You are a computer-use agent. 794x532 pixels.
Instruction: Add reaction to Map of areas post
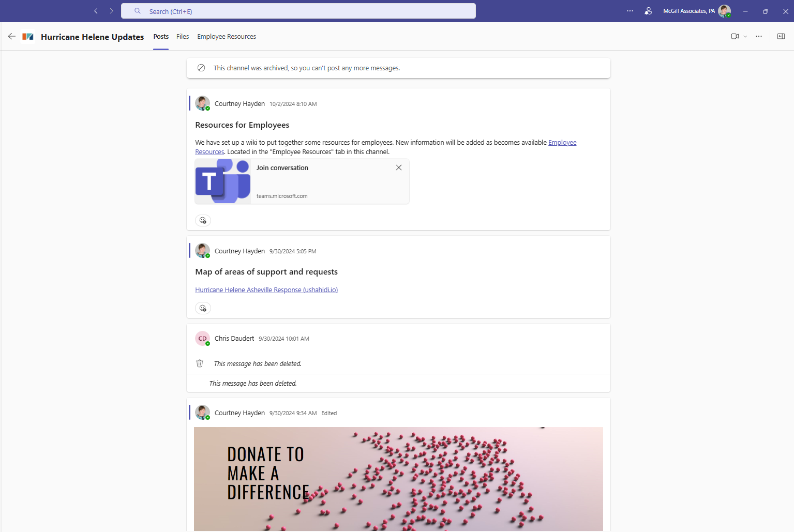[x=203, y=308]
